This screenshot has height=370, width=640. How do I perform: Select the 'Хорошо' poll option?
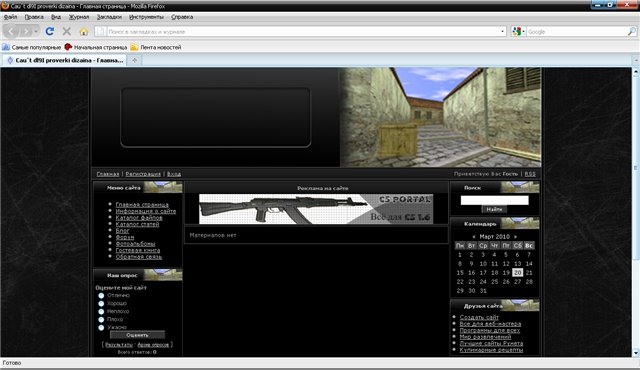click(101, 304)
